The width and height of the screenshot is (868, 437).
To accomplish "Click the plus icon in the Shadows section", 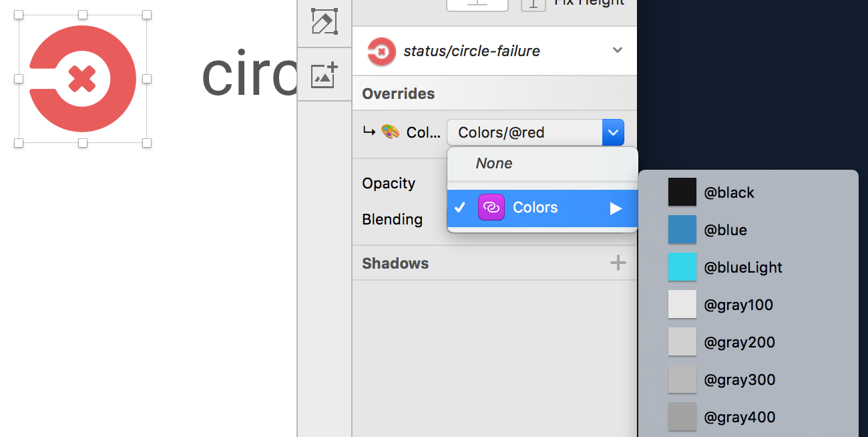I will pyautogui.click(x=618, y=263).
